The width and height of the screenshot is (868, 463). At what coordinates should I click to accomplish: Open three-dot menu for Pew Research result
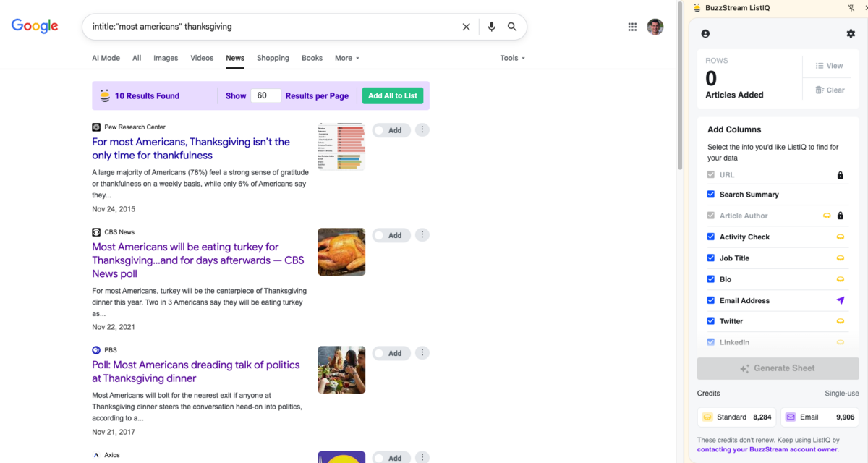422,130
